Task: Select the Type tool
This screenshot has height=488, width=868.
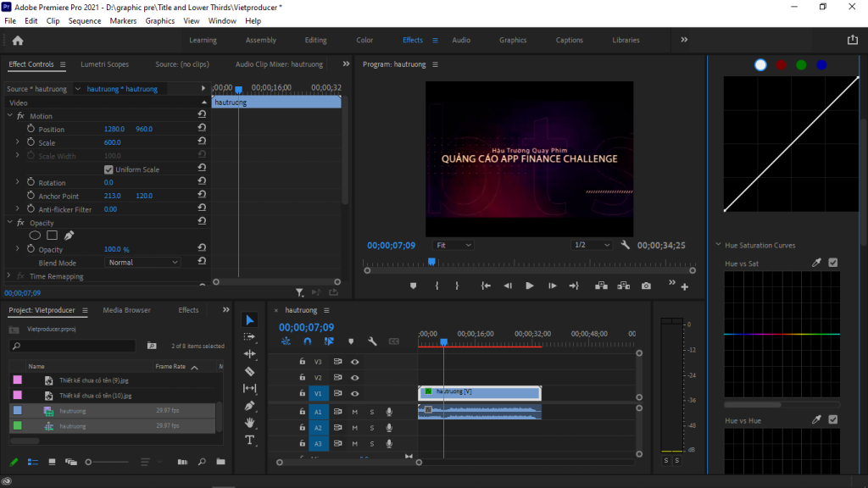Action: tap(250, 441)
